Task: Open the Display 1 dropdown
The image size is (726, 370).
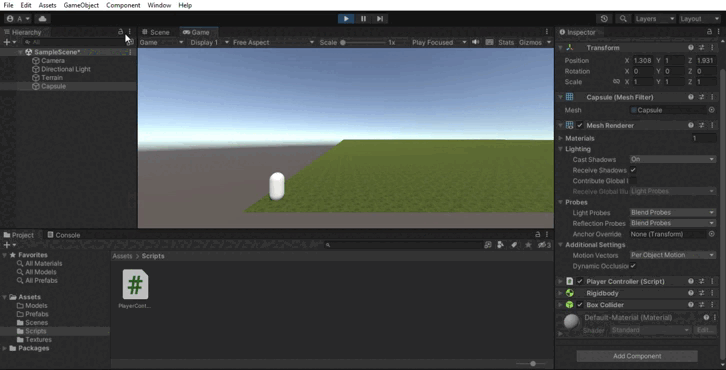Action: point(209,42)
